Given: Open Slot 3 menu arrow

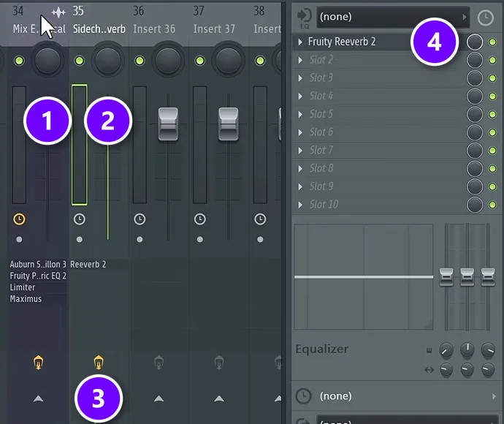Looking at the screenshot, I should [x=300, y=78].
